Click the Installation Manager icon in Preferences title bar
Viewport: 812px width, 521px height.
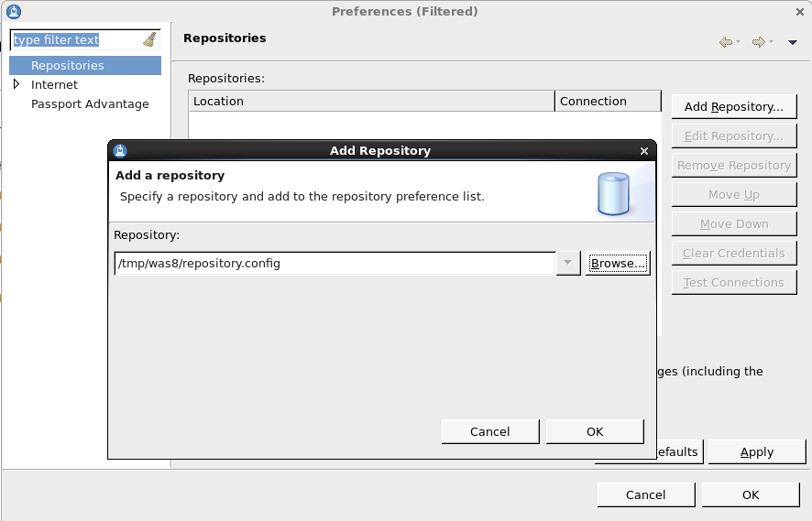(x=14, y=11)
